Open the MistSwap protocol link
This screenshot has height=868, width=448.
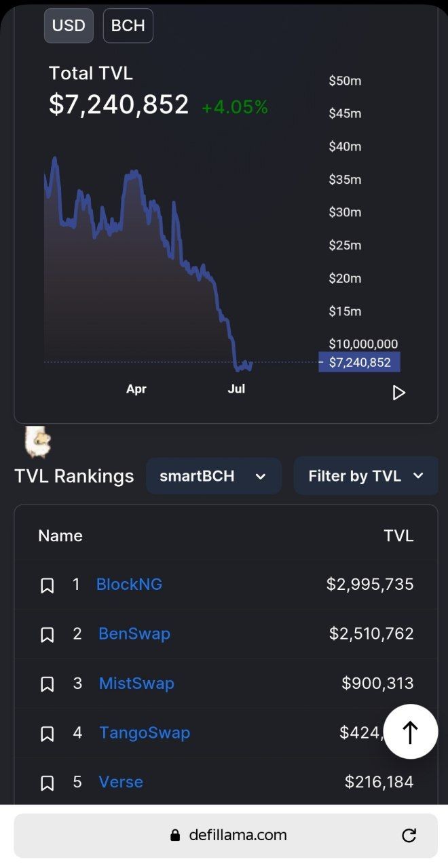click(136, 684)
